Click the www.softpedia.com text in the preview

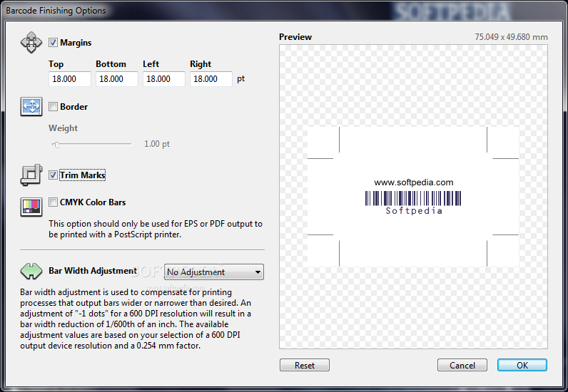click(413, 182)
